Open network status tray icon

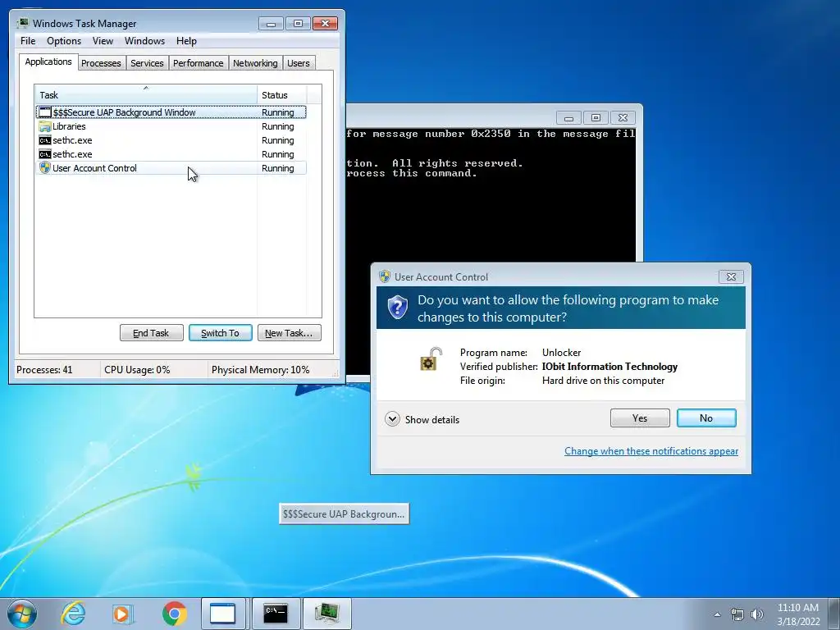pyautogui.click(x=737, y=614)
